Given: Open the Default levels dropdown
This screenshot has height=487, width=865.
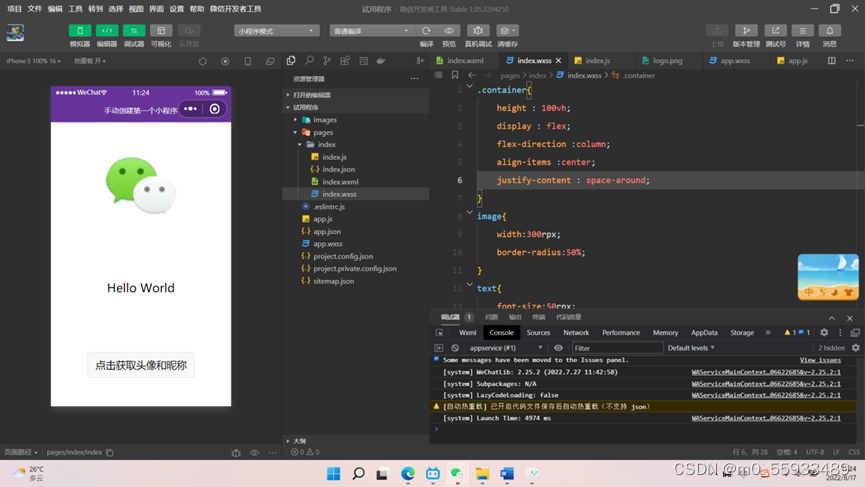Looking at the screenshot, I should pyautogui.click(x=691, y=348).
